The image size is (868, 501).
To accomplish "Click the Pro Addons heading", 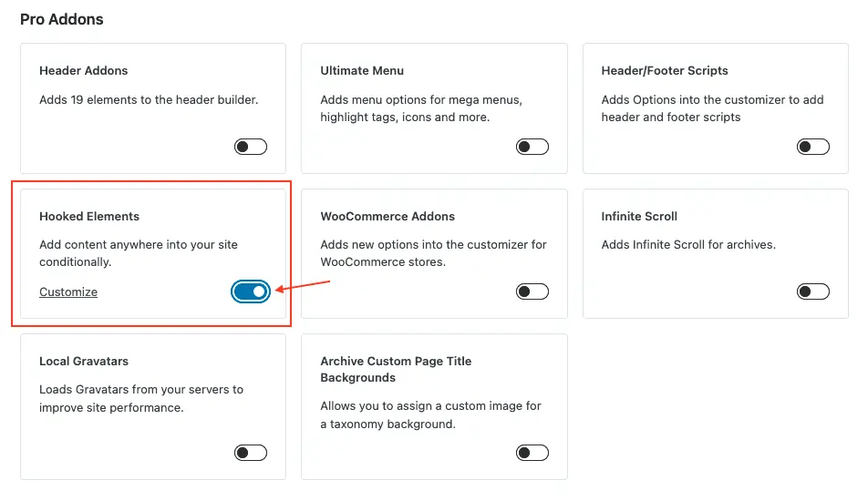I will tap(61, 19).
